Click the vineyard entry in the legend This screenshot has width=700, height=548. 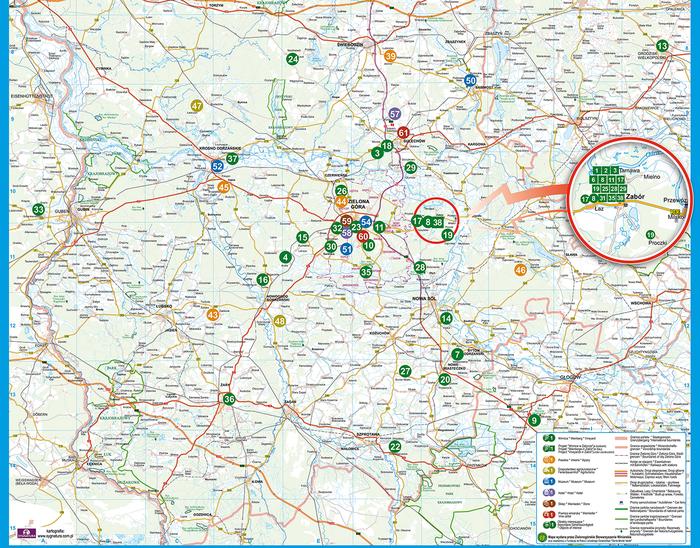[547, 437]
